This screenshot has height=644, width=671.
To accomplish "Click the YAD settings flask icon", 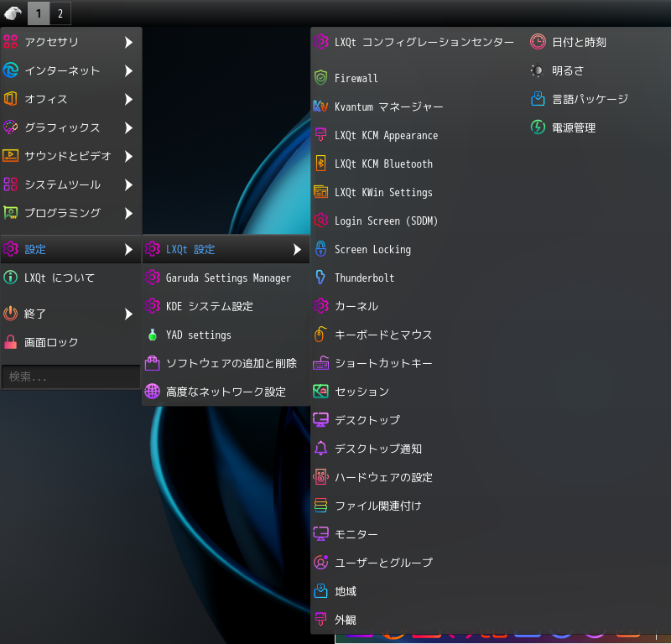I will pos(153,335).
